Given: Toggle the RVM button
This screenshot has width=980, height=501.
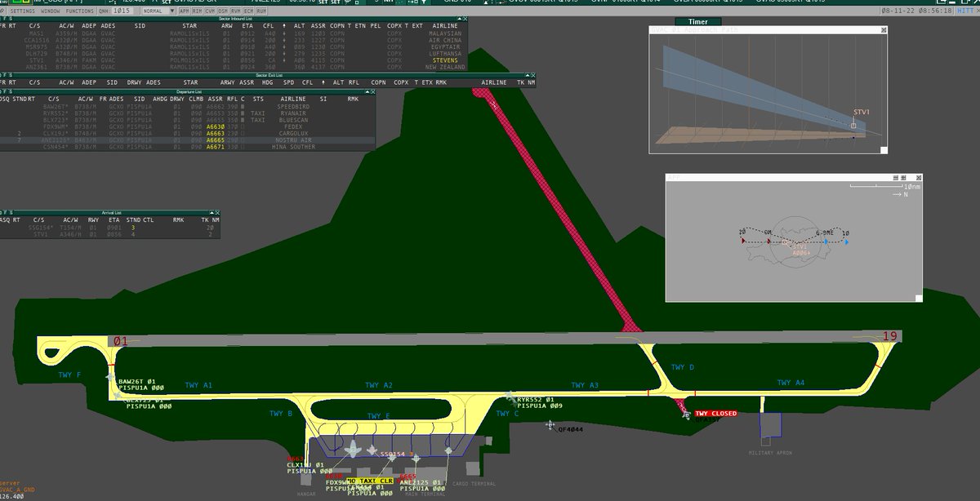Looking at the screenshot, I should (236, 12).
